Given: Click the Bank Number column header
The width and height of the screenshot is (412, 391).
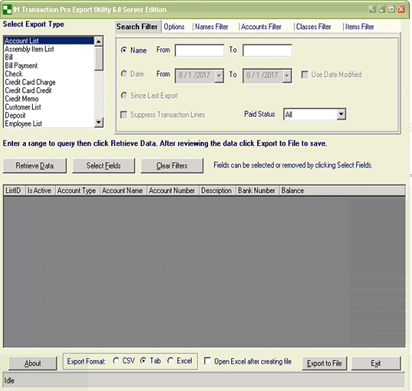Looking at the screenshot, I should coord(257,191).
